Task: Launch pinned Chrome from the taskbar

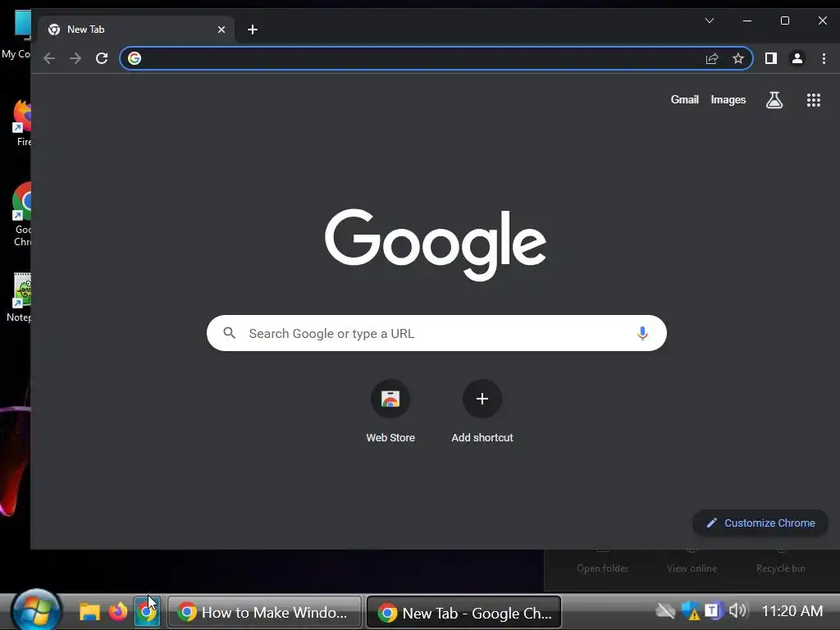Action: pos(146,611)
